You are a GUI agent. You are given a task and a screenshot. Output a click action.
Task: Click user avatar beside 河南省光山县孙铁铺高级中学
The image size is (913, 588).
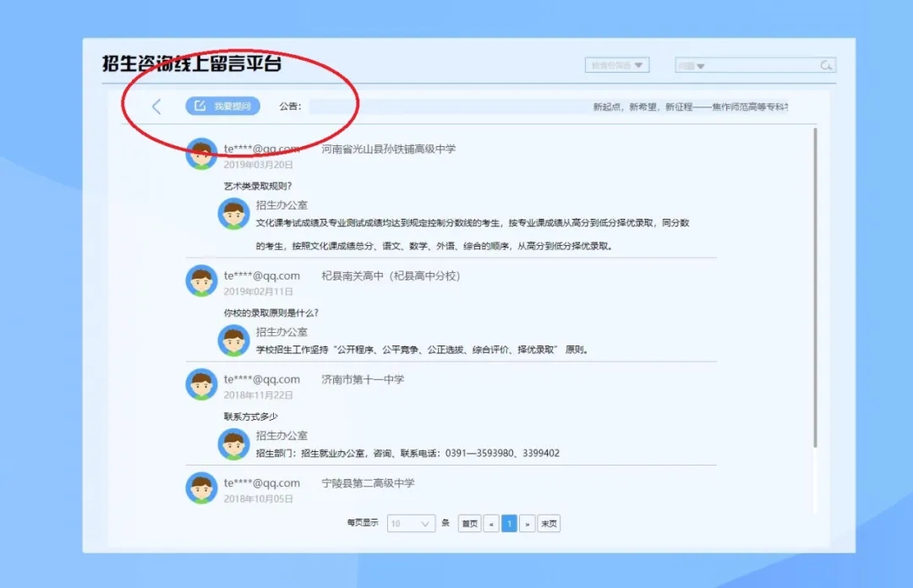click(x=201, y=154)
